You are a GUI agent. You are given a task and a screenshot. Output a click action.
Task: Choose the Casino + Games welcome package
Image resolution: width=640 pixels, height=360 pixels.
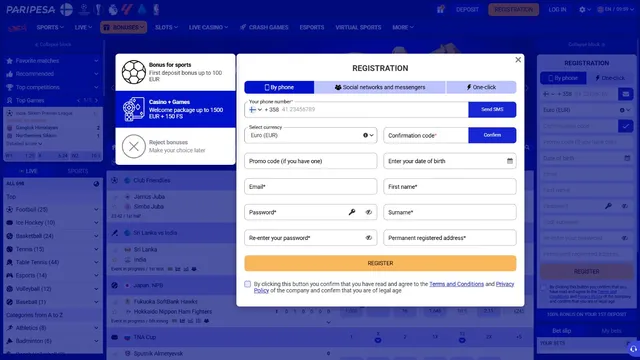(175, 109)
